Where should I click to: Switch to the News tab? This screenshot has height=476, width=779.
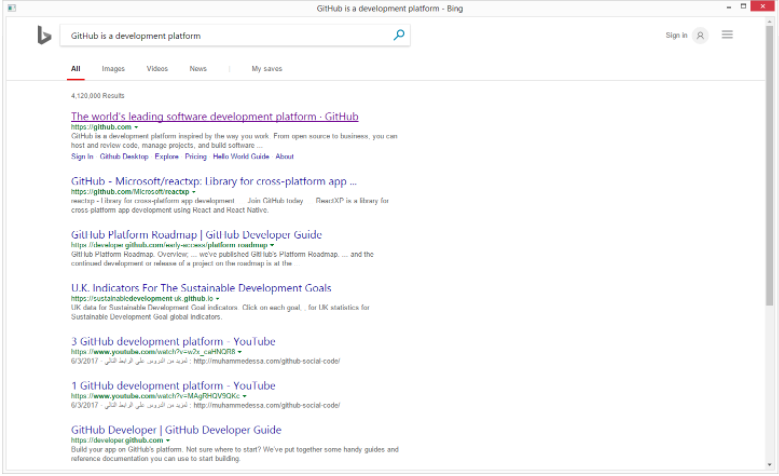click(x=198, y=69)
